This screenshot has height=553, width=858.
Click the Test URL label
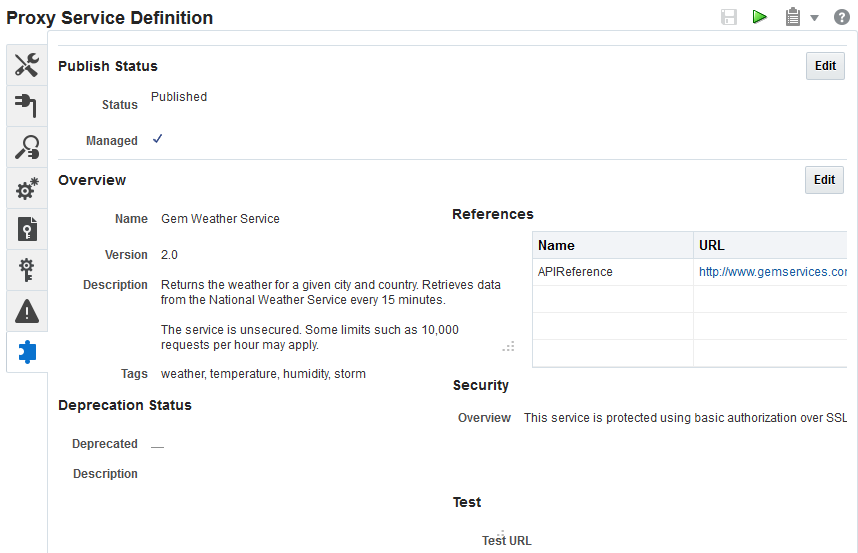coord(507,541)
